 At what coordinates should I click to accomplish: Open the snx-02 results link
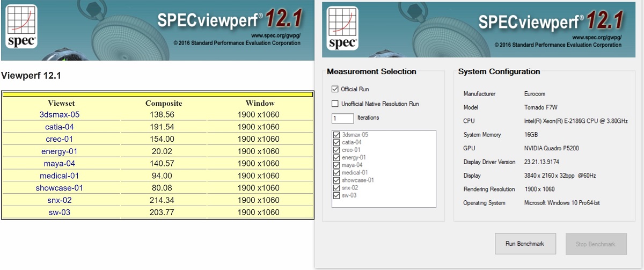[x=60, y=200]
